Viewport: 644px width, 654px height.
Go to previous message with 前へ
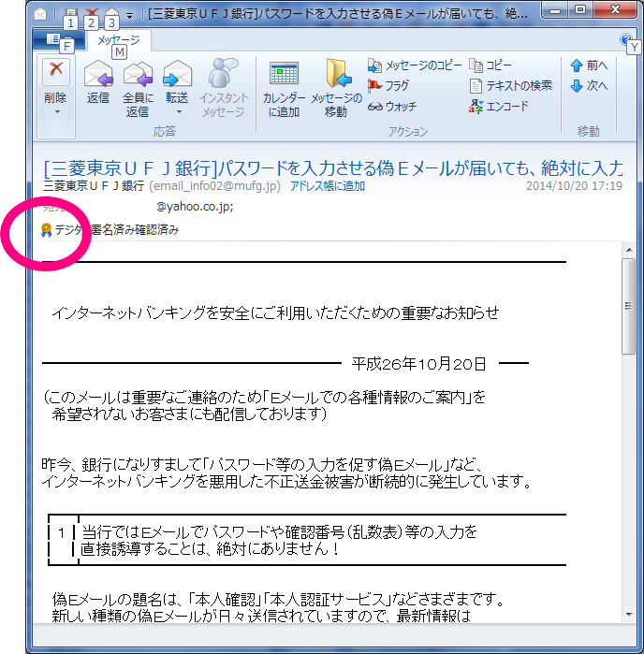coord(589,65)
